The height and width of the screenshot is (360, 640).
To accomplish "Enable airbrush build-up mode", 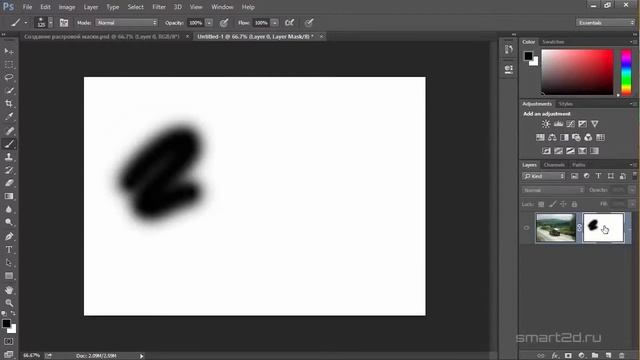I will click(x=289, y=23).
